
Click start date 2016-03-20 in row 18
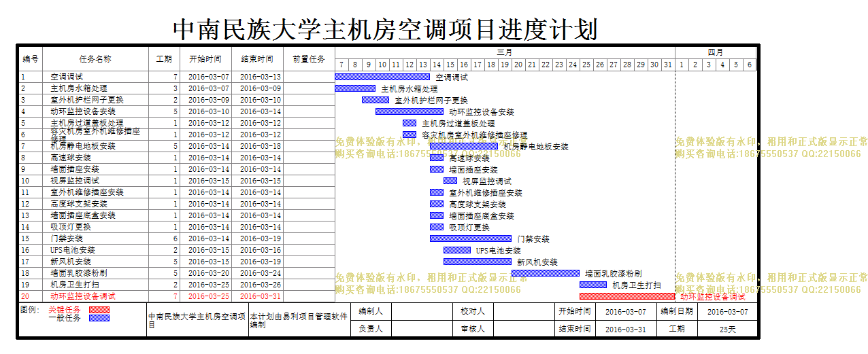pos(209,273)
